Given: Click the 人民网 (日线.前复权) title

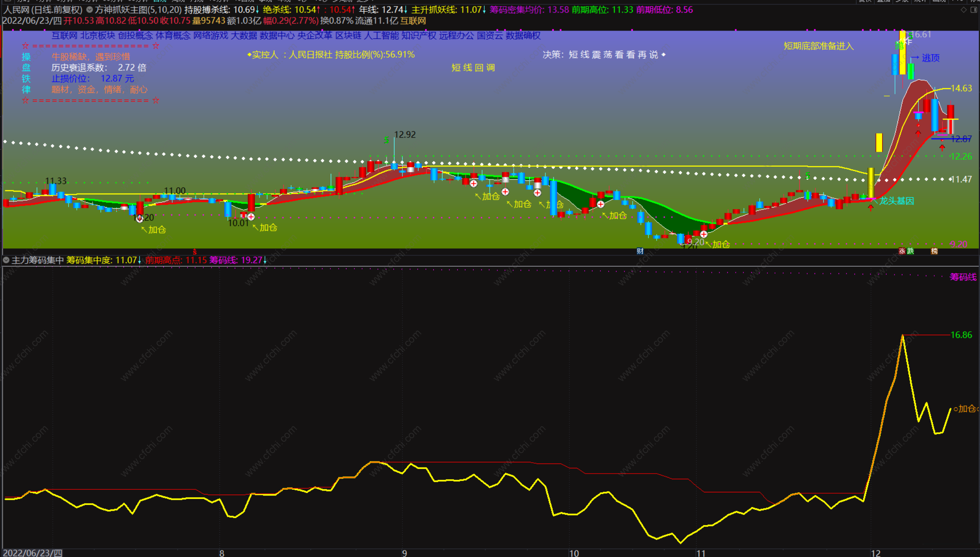Looking at the screenshot, I should [43, 10].
